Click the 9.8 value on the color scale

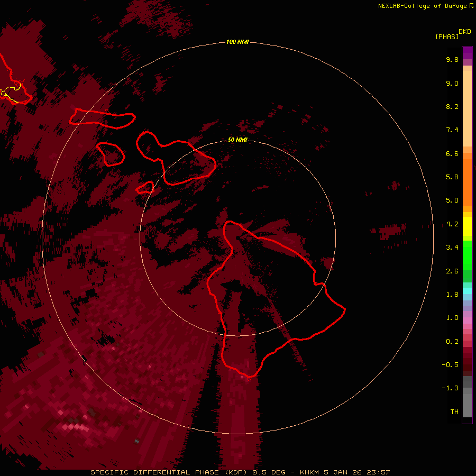tap(452, 59)
